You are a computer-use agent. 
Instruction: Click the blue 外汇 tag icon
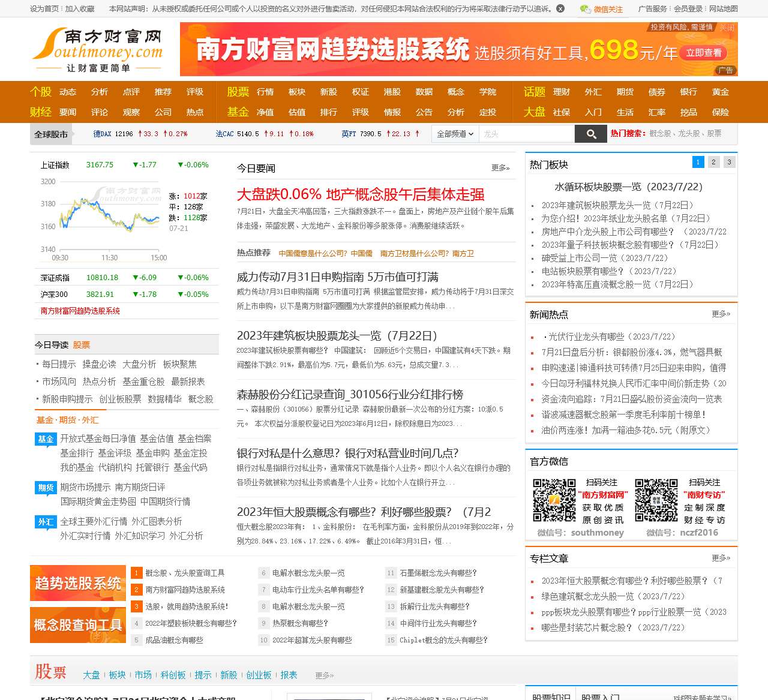46,522
